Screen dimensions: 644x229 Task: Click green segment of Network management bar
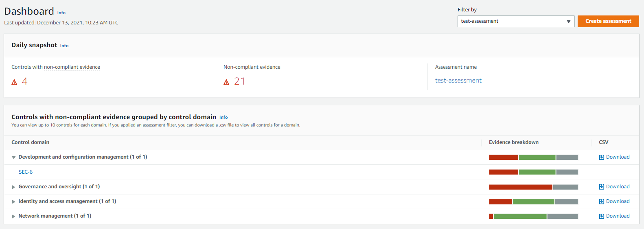(x=520, y=216)
